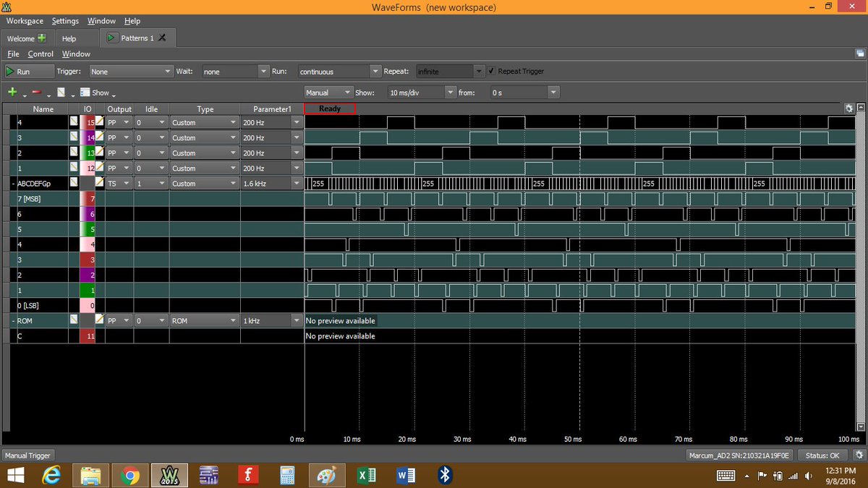Image resolution: width=868 pixels, height=488 pixels.
Task: Switch to the Welcome tab
Action: click(26, 38)
